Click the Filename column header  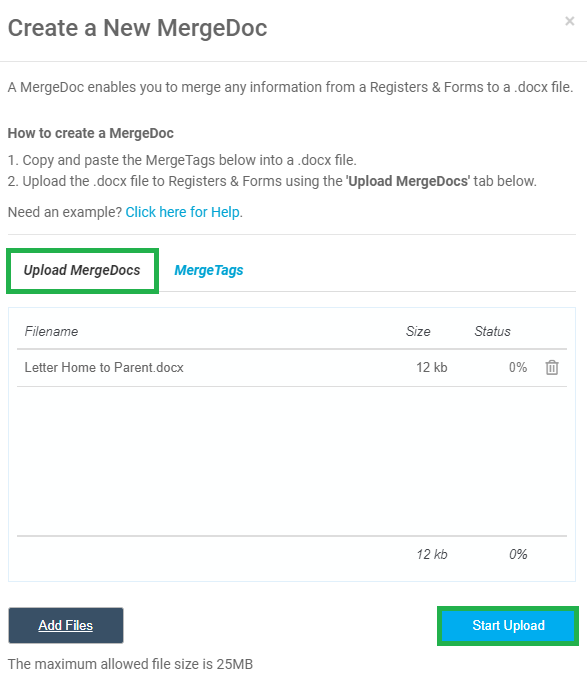coord(51,332)
